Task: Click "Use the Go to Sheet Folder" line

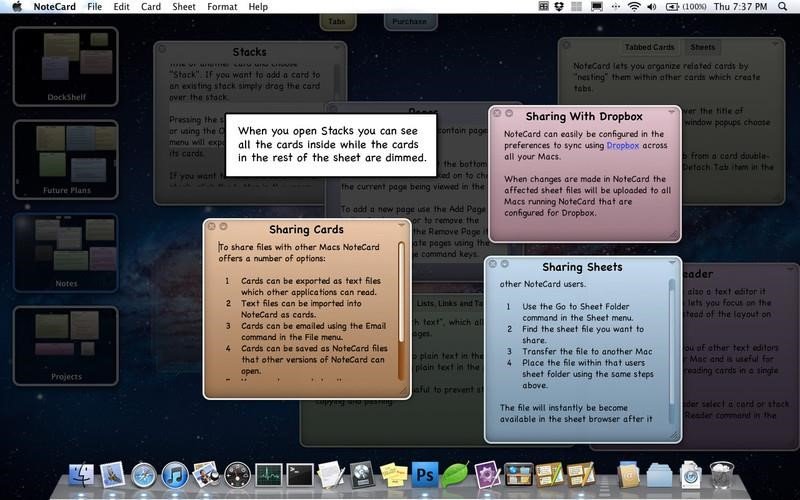Action: 576,306
